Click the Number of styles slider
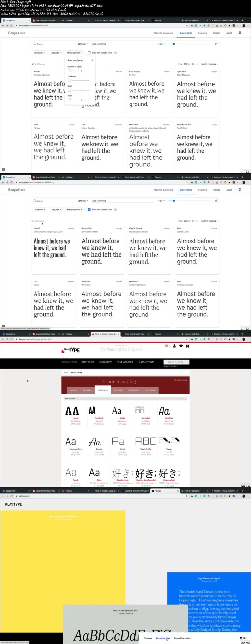The height and width of the screenshot is (644, 251). click(x=81, y=71)
